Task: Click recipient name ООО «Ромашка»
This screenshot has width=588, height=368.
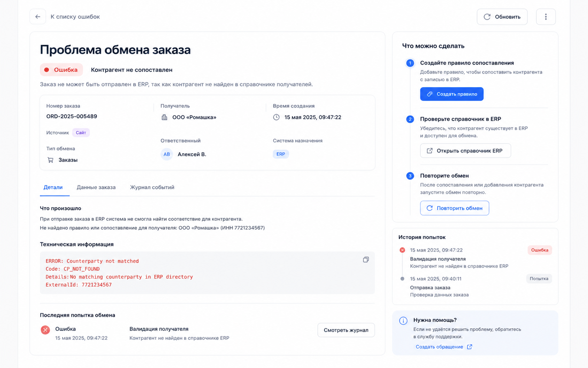Action: 194,117
